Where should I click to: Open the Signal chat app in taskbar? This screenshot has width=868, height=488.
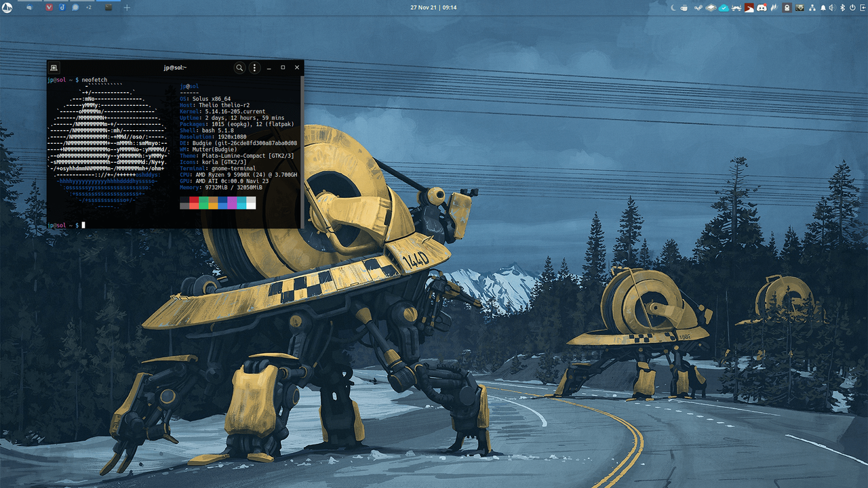[75, 7]
